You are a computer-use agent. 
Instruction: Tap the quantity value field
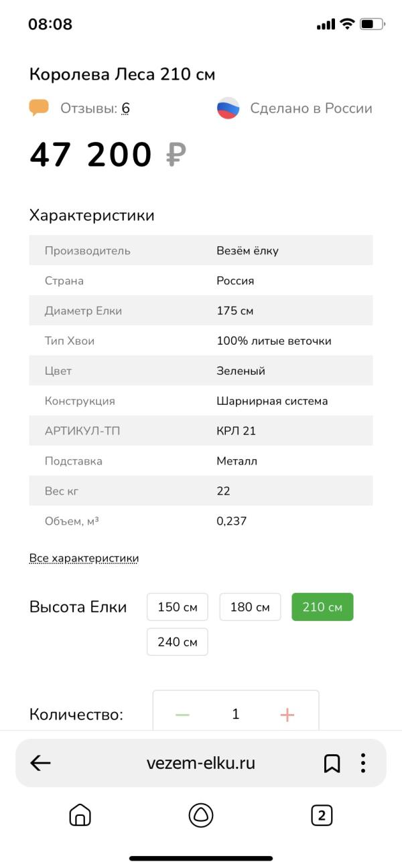point(235,715)
